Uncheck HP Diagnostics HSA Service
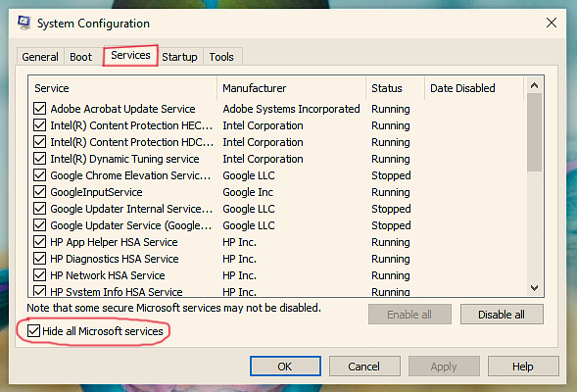Viewport: 577px width, 392px height. (39, 259)
